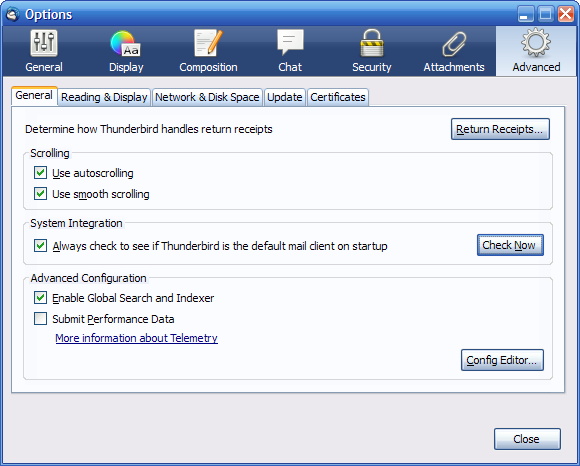Open the Config Editor button

[502, 360]
